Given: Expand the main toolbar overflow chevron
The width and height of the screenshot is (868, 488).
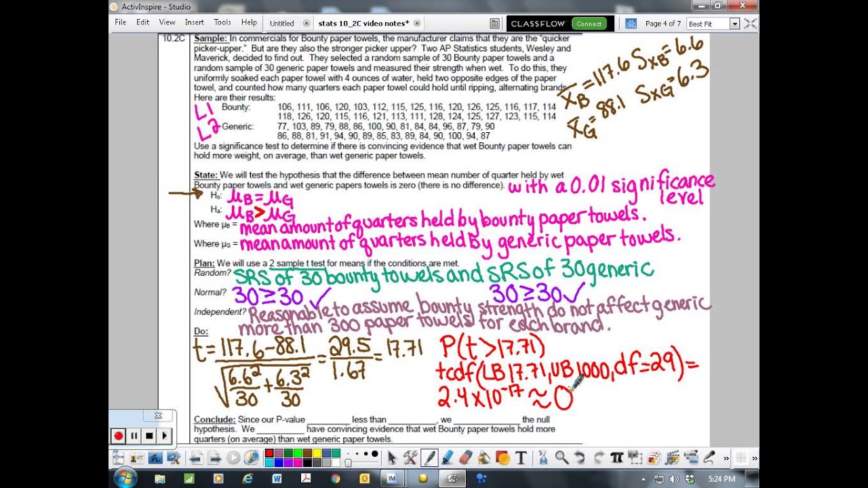Looking at the screenshot, I should 726,457.
